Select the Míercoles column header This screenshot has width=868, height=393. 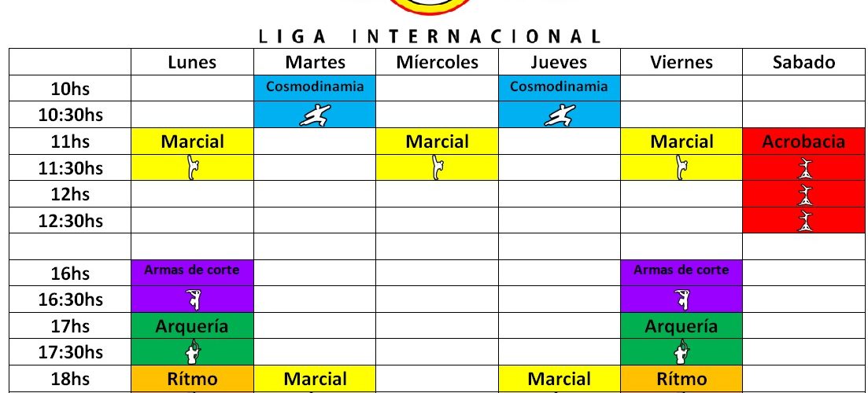[438, 62]
